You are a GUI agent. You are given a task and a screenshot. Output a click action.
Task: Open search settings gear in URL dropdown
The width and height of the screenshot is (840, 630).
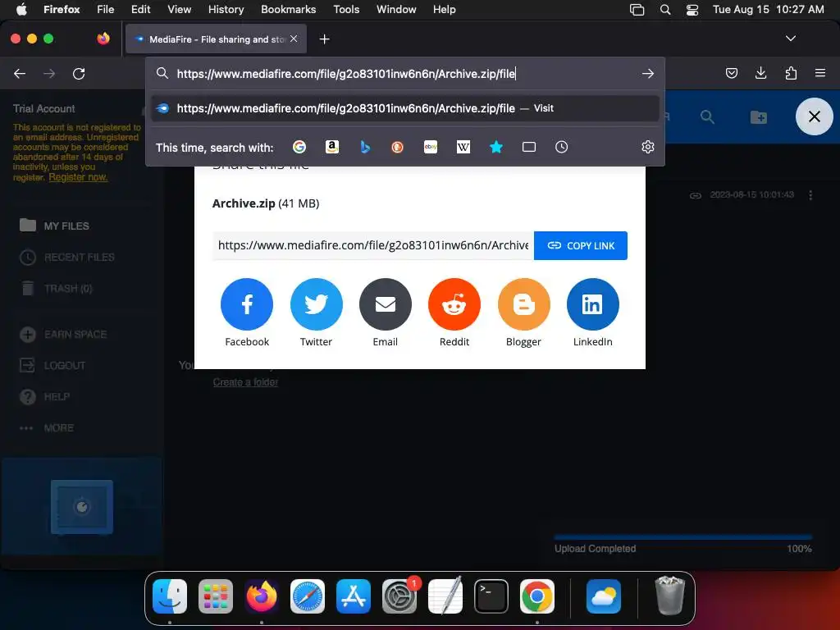coord(648,147)
